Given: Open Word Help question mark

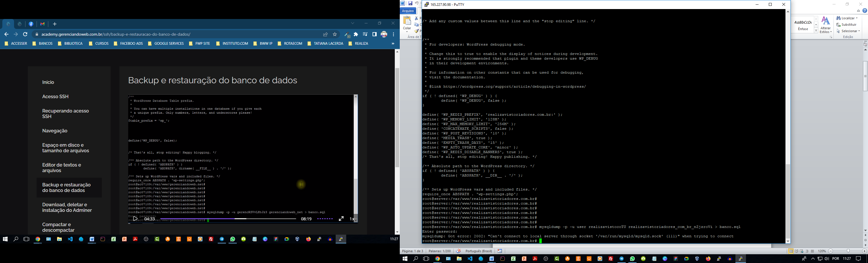Looking at the screenshot, I should coord(864,11).
